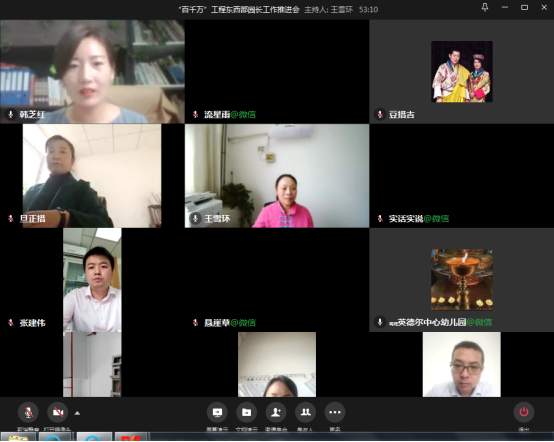
Task: Invite participants with add-person icon
Action: point(276,412)
